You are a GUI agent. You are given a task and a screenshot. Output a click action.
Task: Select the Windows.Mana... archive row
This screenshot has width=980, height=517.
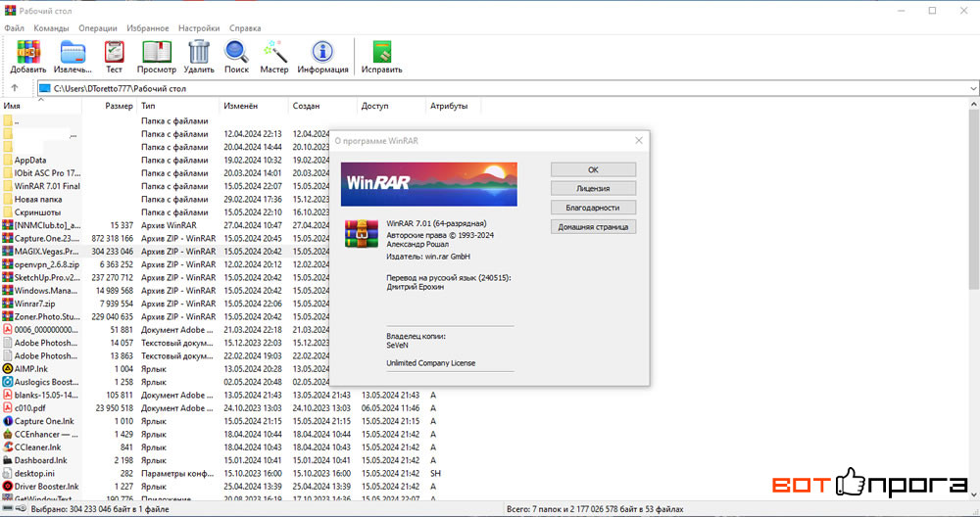(240, 291)
